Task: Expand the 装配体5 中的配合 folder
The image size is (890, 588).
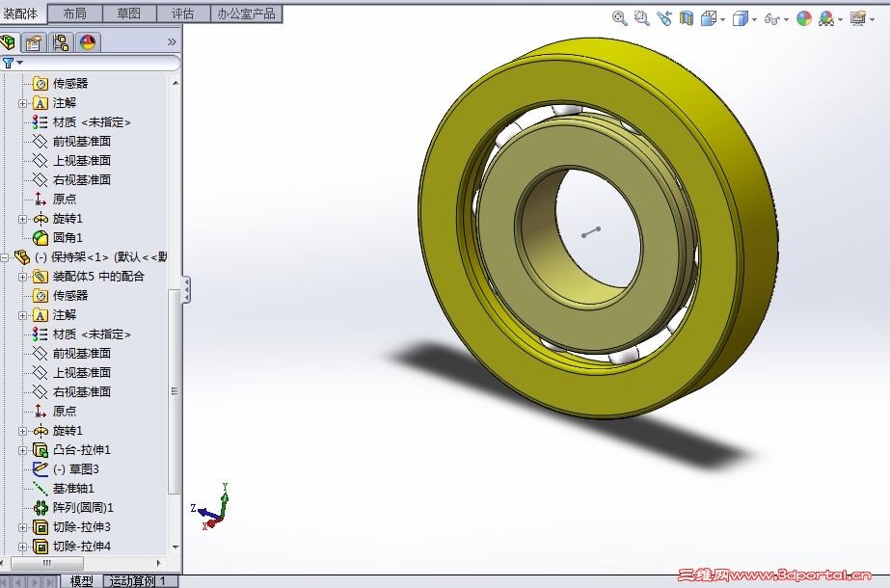Action: tap(23, 277)
